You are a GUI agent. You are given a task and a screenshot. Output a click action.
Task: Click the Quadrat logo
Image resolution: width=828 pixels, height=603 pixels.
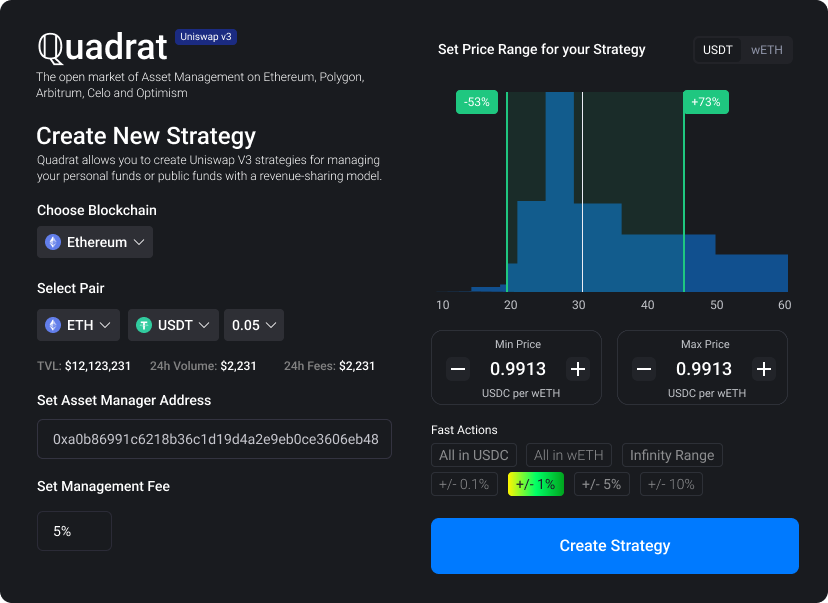[x=101, y=47]
